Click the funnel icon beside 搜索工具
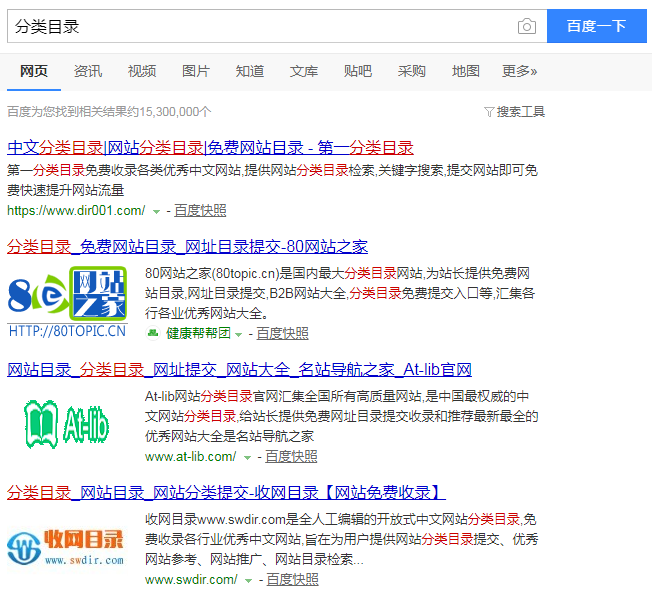Screen dimensions: 652x591 click(x=489, y=112)
